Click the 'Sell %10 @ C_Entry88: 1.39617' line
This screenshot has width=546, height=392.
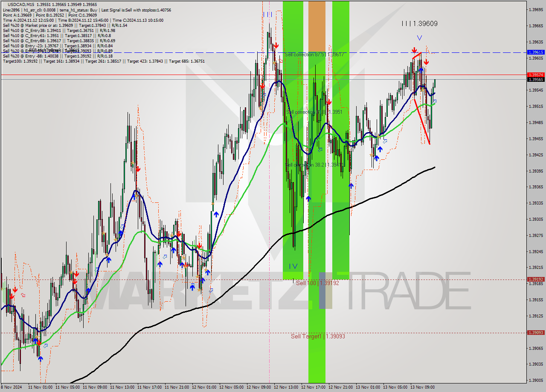click(x=59, y=40)
